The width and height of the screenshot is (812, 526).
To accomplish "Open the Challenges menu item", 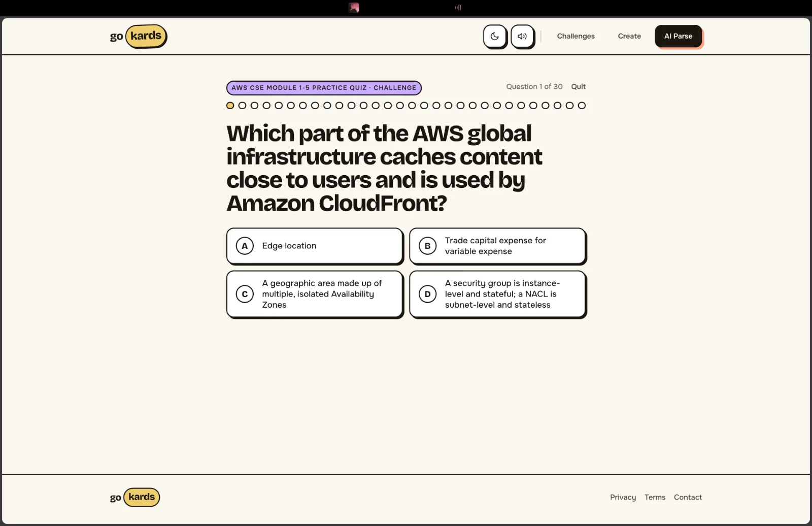I will pos(576,36).
